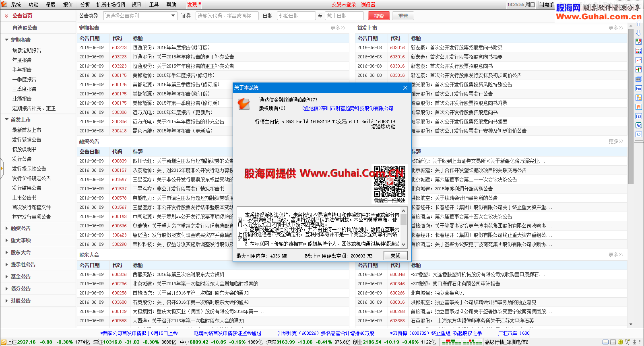The width and height of the screenshot is (644, 346).
Task: Open 公告首页 in the left sidebar
Action: 22,16
